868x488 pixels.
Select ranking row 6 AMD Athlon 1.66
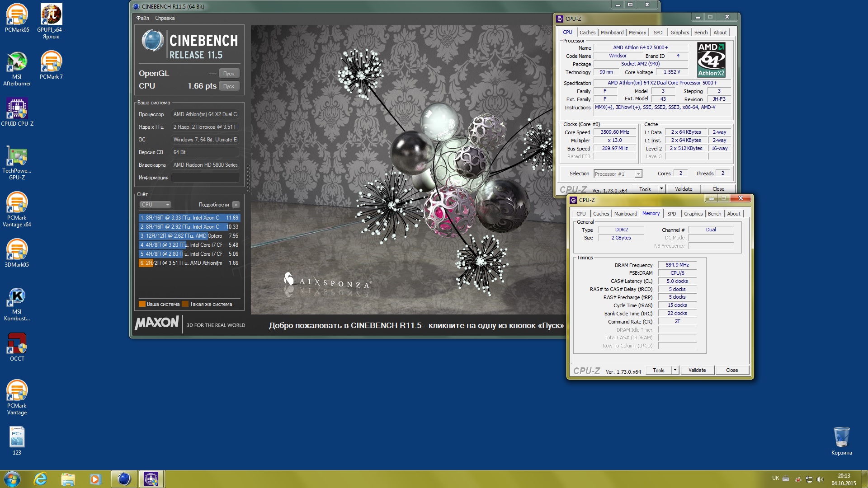(189, 263)
